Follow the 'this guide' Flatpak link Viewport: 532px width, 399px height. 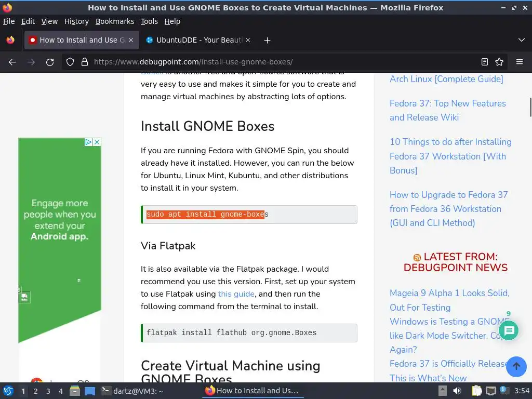point(236,294)
